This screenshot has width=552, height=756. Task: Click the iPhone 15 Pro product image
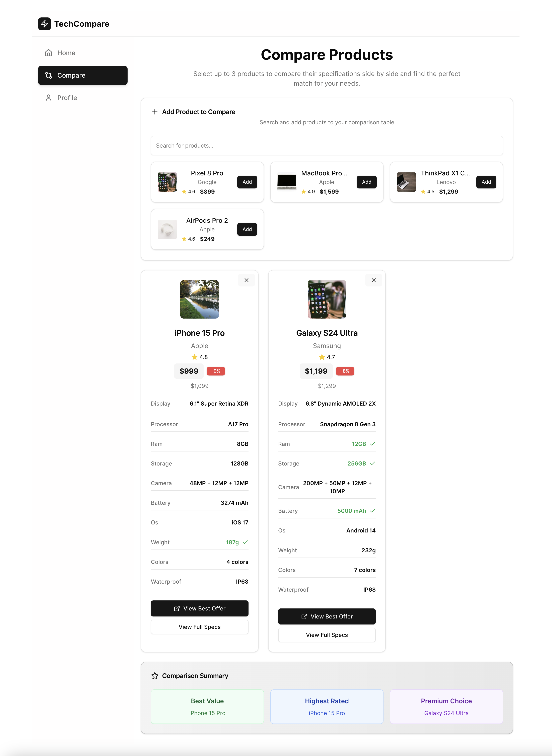[200, 299]
